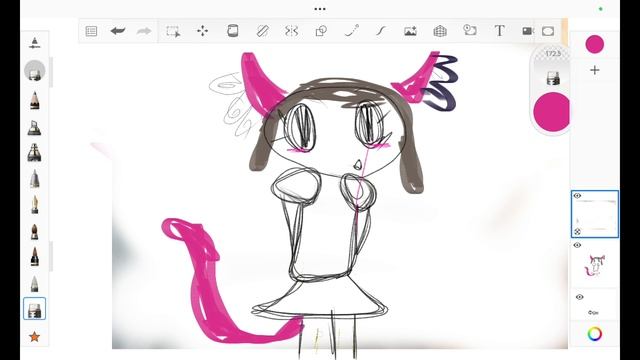
Task: Open the Ruler guides tool
Action: [x=262, y=31]
